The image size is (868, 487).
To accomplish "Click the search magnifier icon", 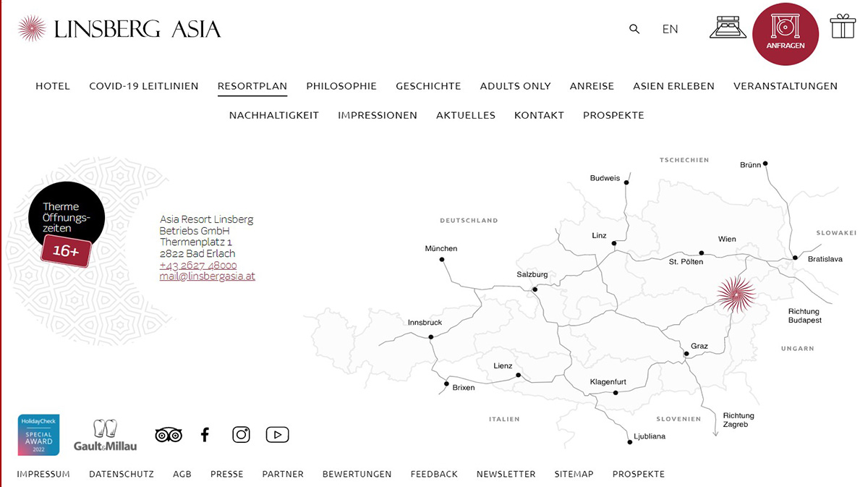I will point(634,29).
